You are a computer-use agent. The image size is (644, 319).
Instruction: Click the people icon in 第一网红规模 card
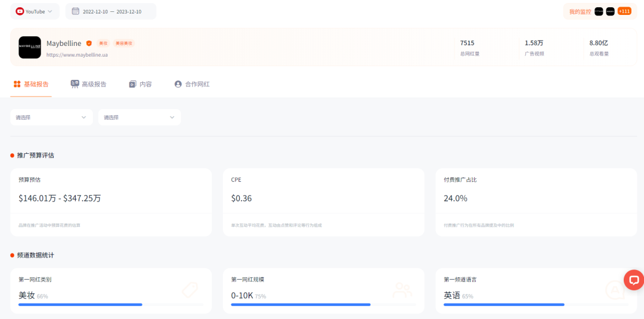click(402, 290)
